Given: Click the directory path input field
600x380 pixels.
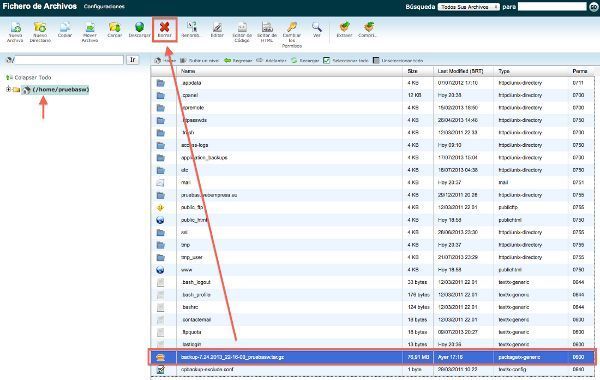Looking at the screenshot, I should point(69,60).
